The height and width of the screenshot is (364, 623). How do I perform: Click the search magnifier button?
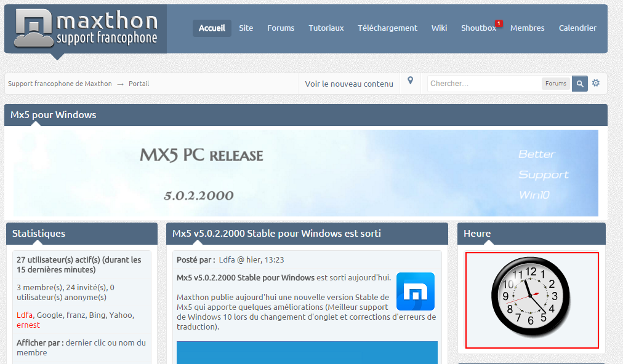pyautogui.click(x=580, y=84)
